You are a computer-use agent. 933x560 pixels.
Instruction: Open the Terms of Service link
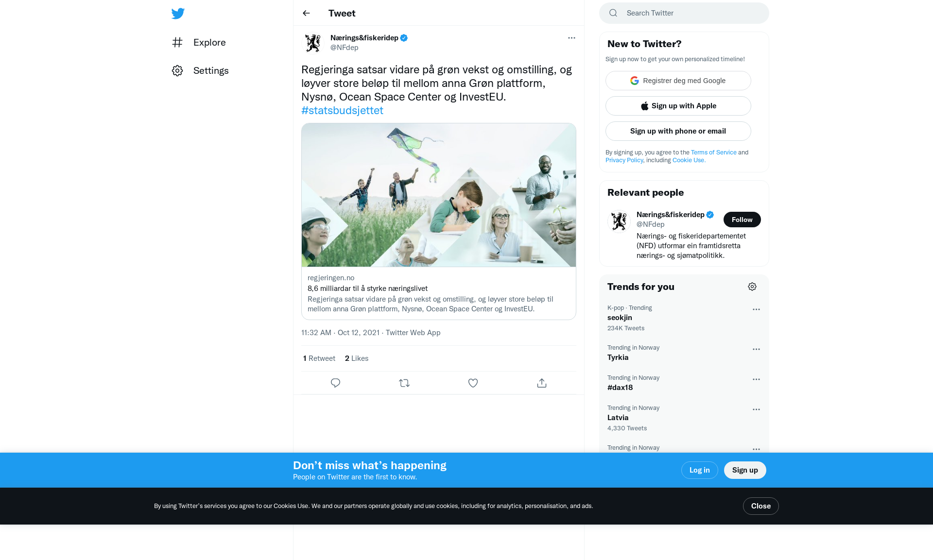point(714,153)
